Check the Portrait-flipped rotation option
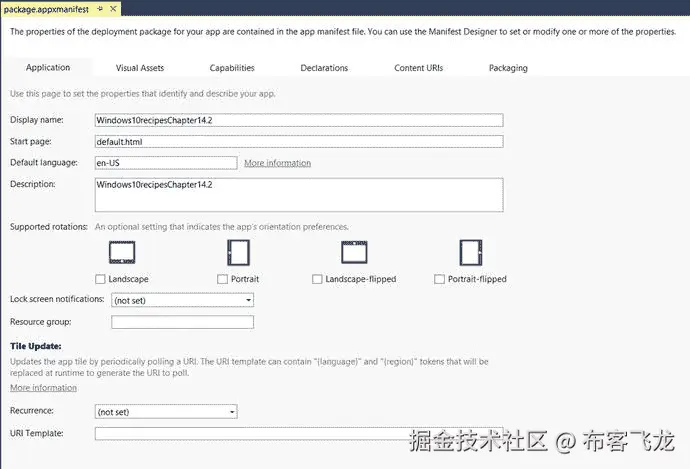The width and height of the screenshot is (690, 469). [x=439, y=279]
